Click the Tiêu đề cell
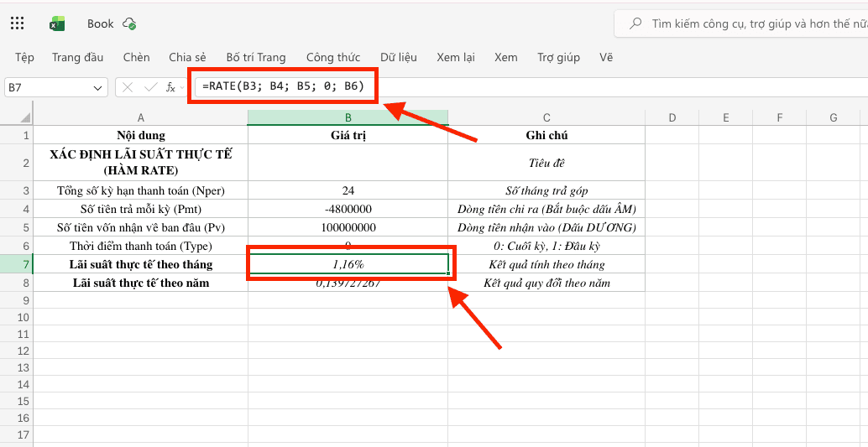The height and width of the screenshot is (447, 868). coord(546,163)
